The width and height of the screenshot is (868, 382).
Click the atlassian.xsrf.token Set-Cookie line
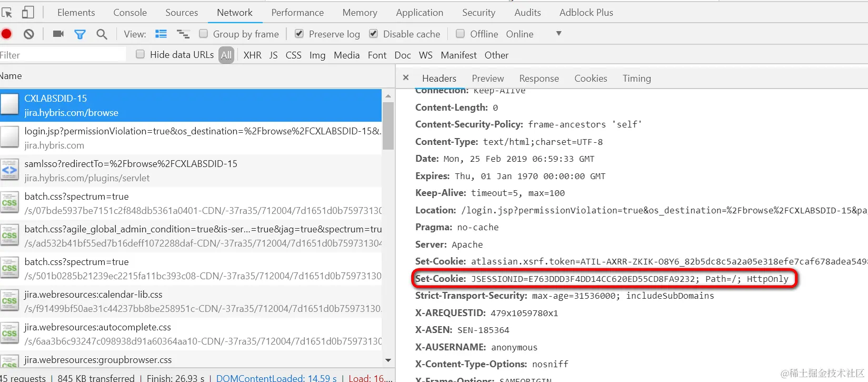pos(641,261)
